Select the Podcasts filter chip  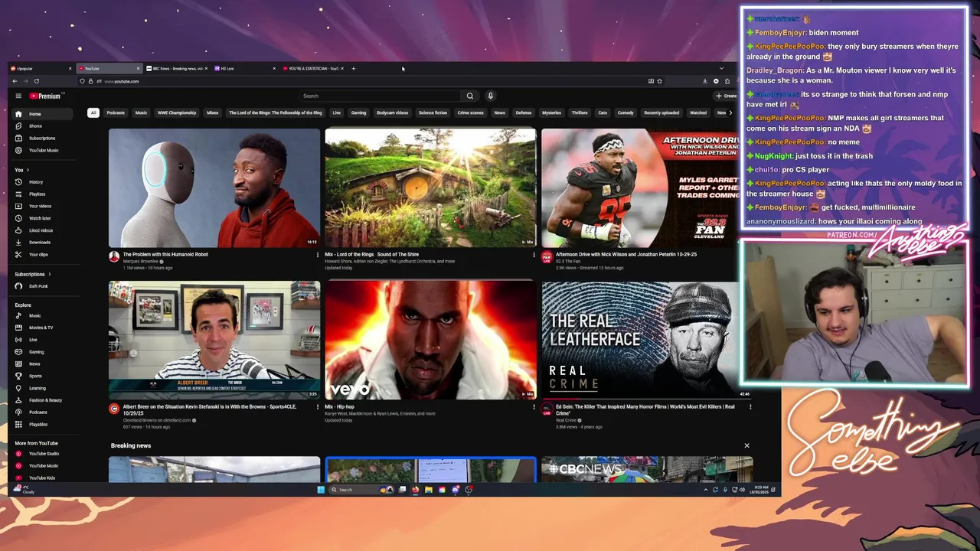click(x=116, y=112)
